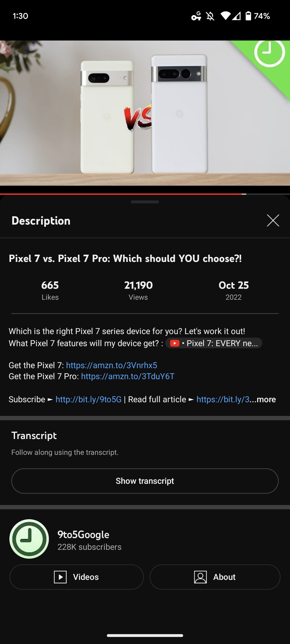Image resolution: width=290 pixels, height=644 pixels.
Task: Tap the YouTube icon in Pixel 7 chip
Action: point(175,343)
